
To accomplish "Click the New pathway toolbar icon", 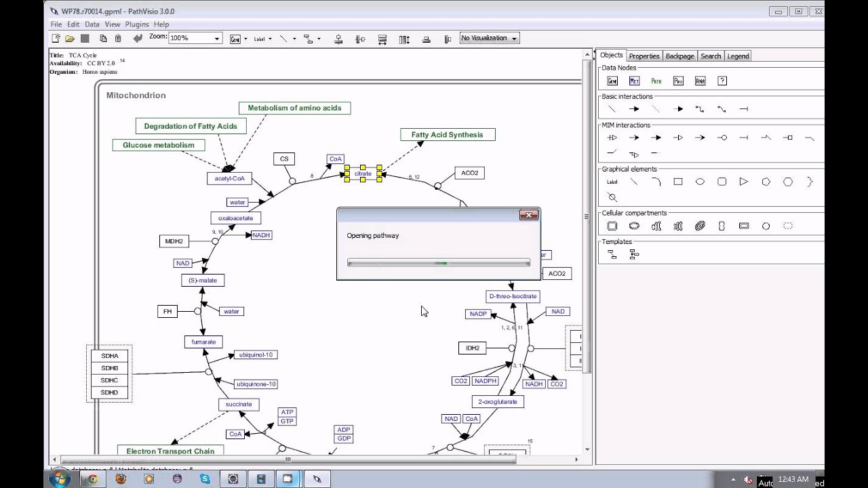I will coord(56,39).
